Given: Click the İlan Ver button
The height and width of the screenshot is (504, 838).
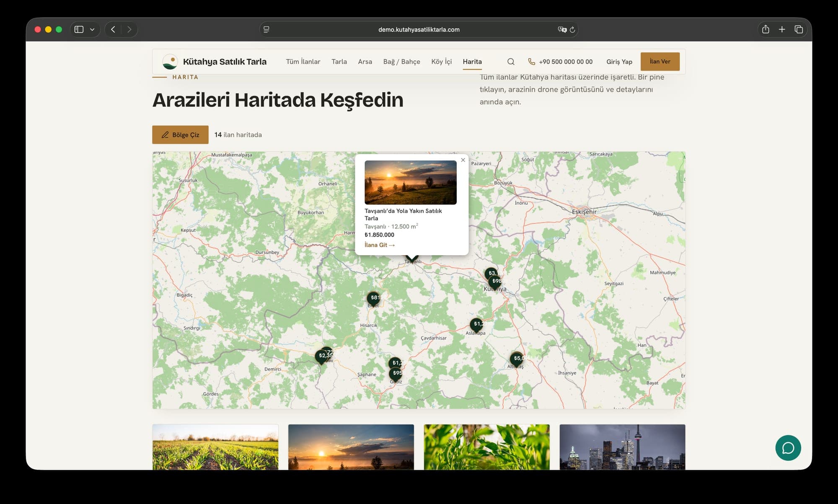Looking at the screenshot, I should 660,62.
